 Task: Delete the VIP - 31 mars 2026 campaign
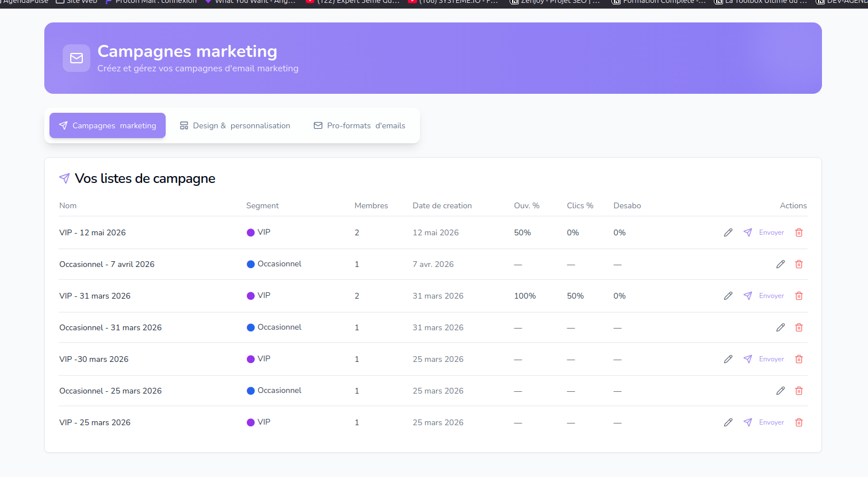[799, 296]
